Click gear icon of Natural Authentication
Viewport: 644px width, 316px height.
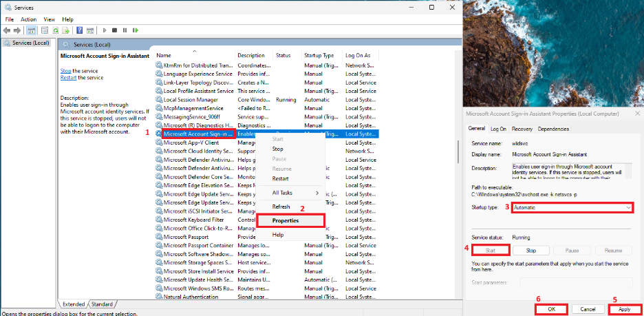[158, 296]
